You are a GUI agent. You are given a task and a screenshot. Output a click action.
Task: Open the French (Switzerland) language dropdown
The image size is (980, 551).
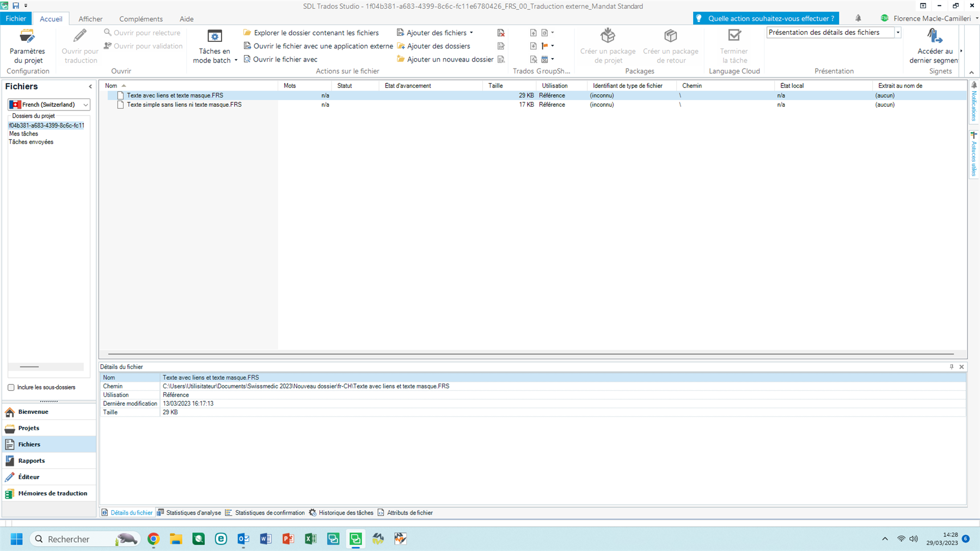85,105
